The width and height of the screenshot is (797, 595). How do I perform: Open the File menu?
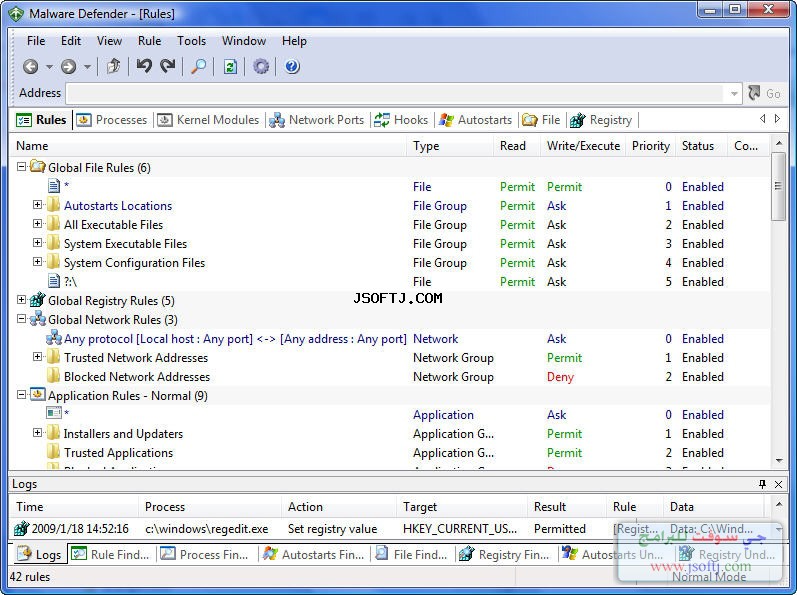coord(36,41)
